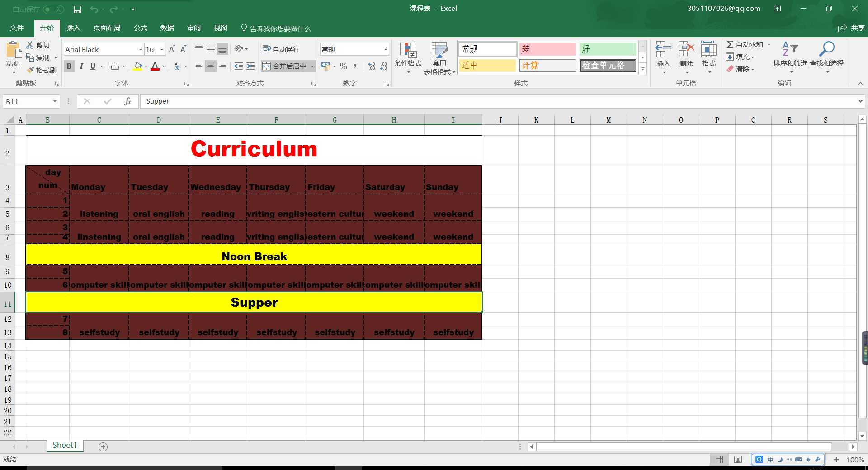Viewport: 868px width, 470px height.
Task: Activate the 格式刷 format painter
Action: point(42,70)
